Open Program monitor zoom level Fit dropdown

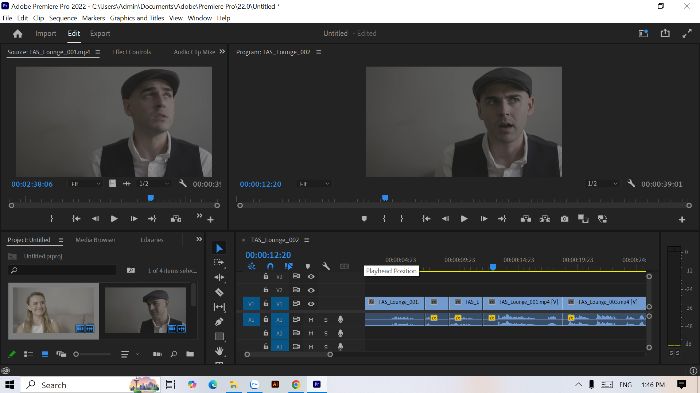pos(314,184)
